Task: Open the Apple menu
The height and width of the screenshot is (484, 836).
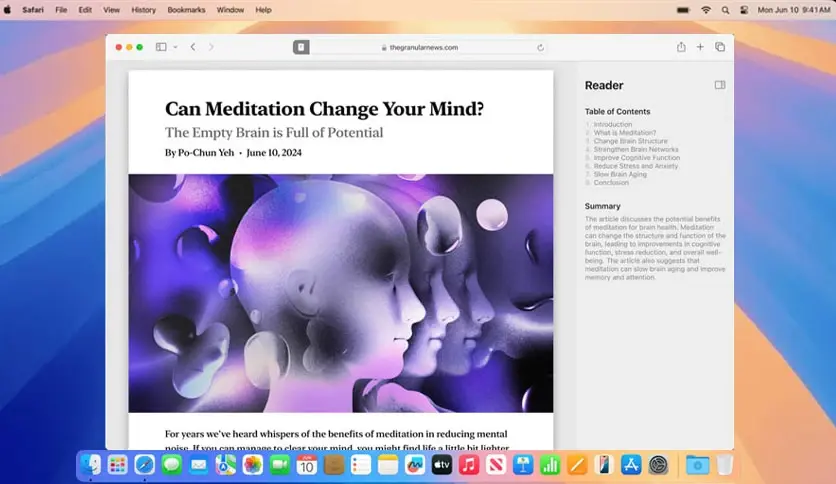Action: click(7, 10)
